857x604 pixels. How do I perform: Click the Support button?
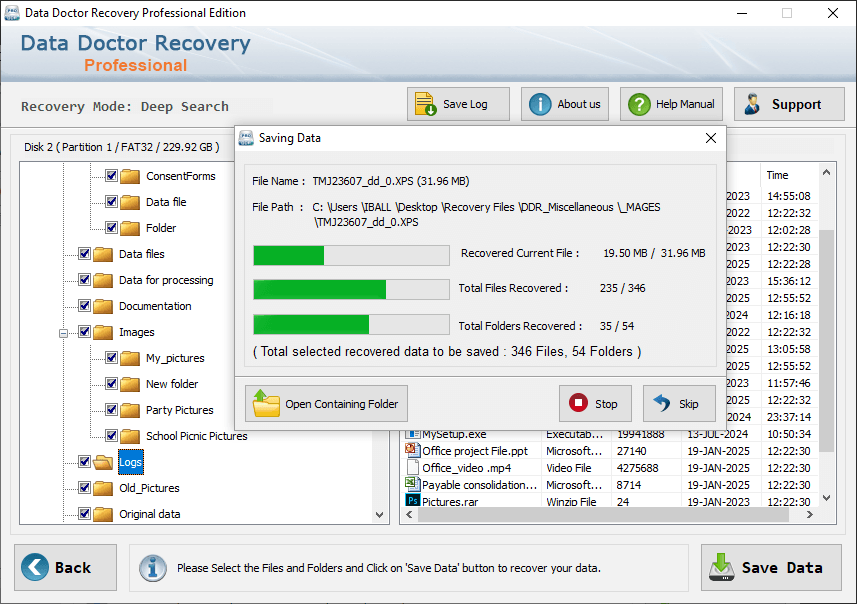(x=789, y=104)
